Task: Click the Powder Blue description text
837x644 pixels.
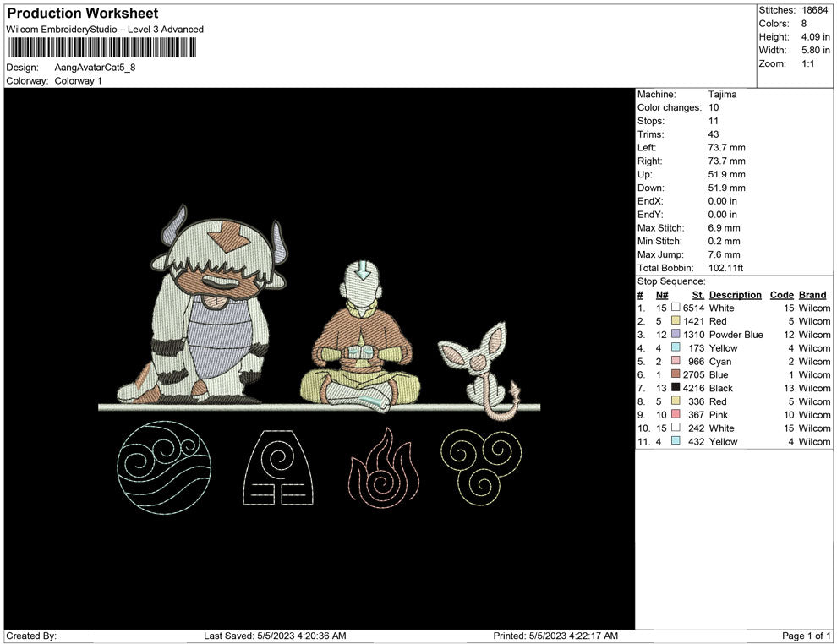Action: click(736, 335)
